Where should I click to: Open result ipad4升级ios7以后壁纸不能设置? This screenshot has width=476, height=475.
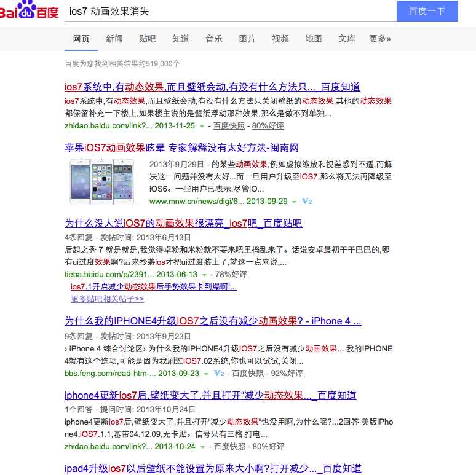[213, 468]
